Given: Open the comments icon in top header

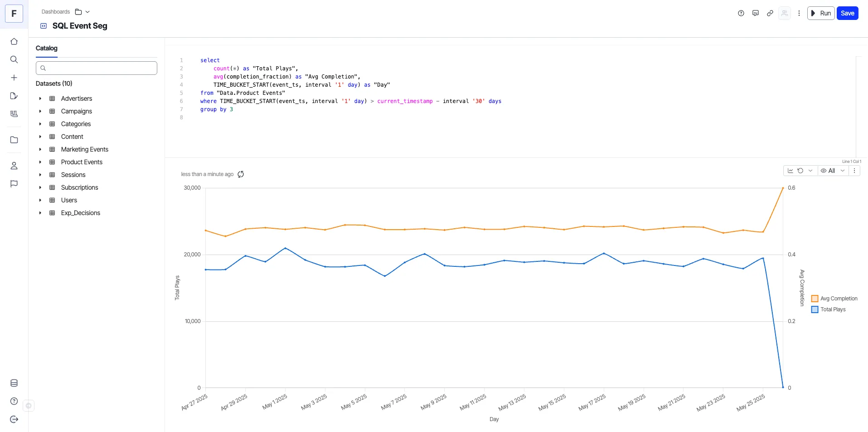Looking at the screenshot, I should pyautogui.click(x=756, y=13).
